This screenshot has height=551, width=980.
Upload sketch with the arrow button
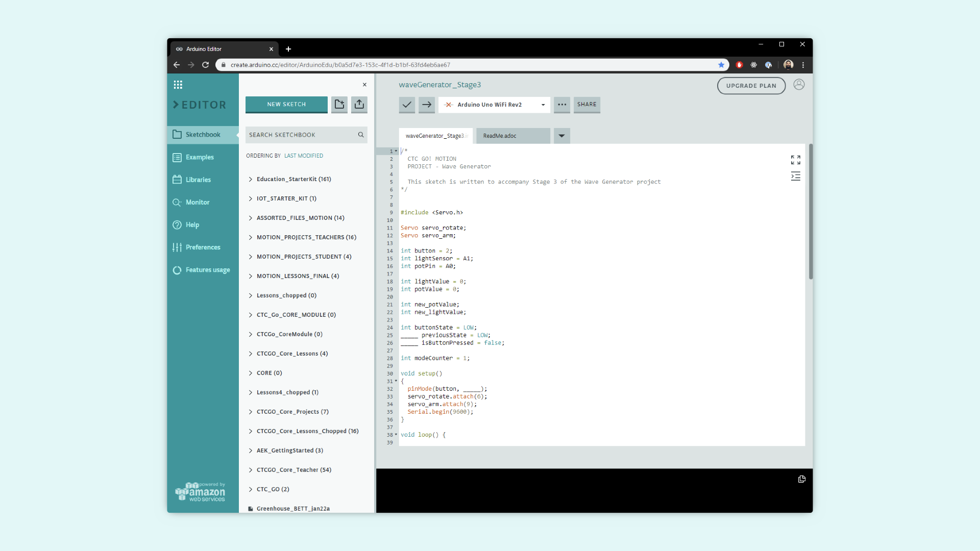click(427, 105)
